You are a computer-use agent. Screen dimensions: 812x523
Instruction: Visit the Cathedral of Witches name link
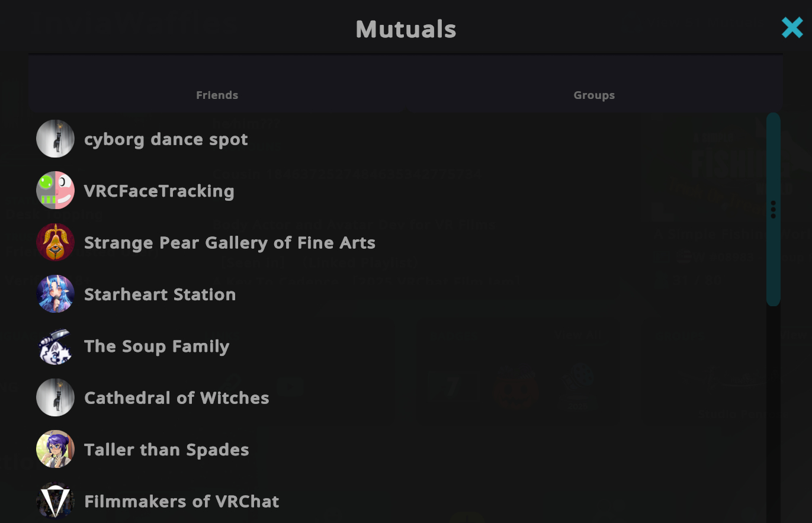176,398
